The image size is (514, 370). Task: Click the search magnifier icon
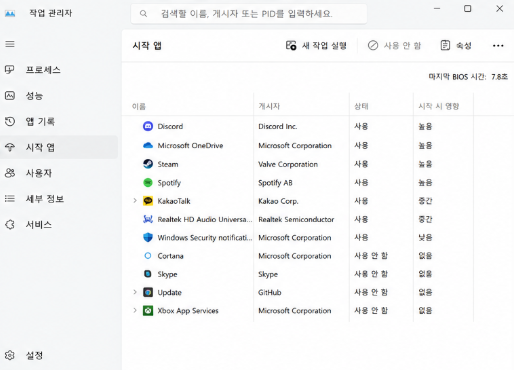coord(143,14)
